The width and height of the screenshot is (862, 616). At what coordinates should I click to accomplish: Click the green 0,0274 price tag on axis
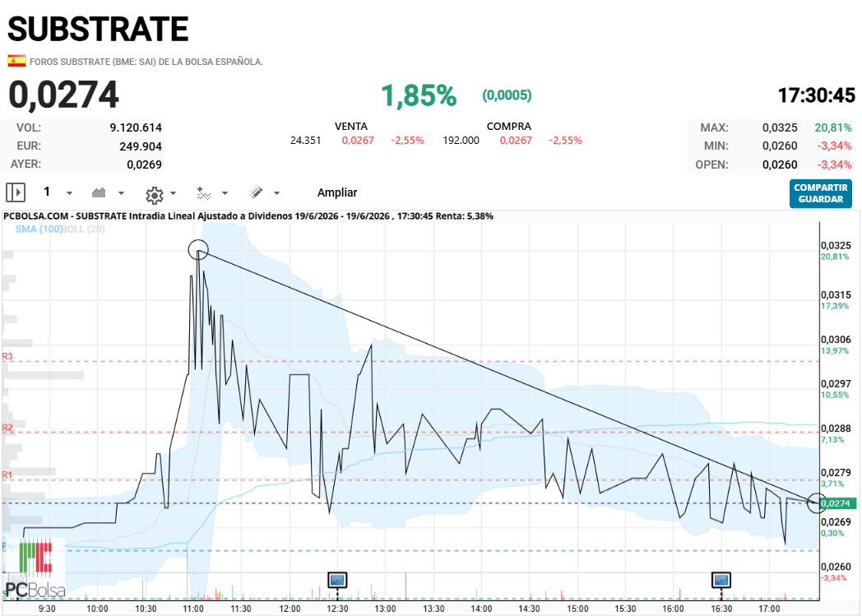[x=837, y=503]
